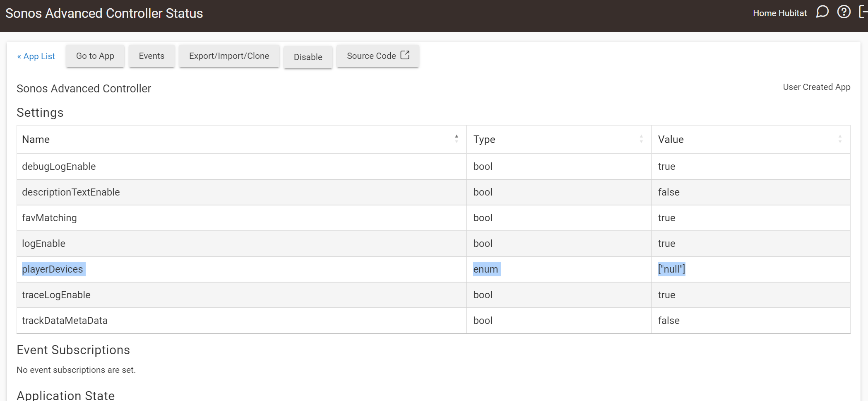The image size is (868, 401).
Task: Click the trackDataMetaData setting name
Action: [65, 321]
